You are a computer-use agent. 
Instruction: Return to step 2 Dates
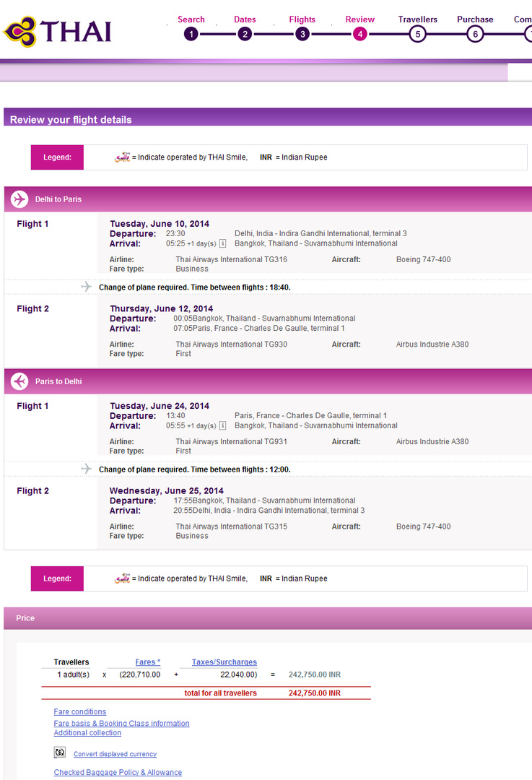tap(245, 33)
